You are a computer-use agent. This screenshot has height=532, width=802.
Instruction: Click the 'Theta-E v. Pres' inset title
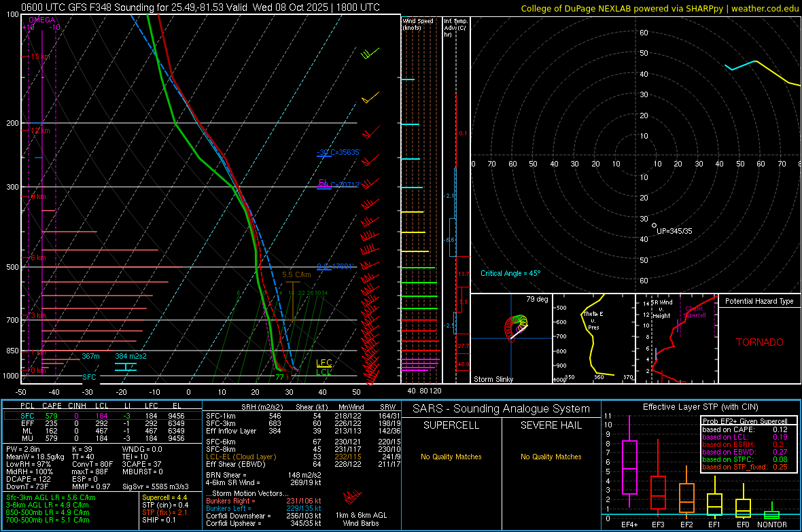[593, 321]
